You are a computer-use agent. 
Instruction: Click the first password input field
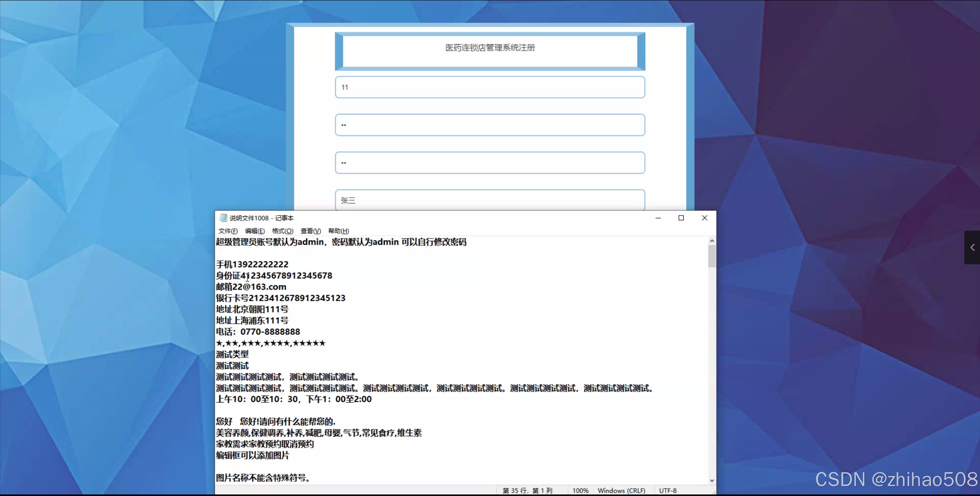point(490,125)
